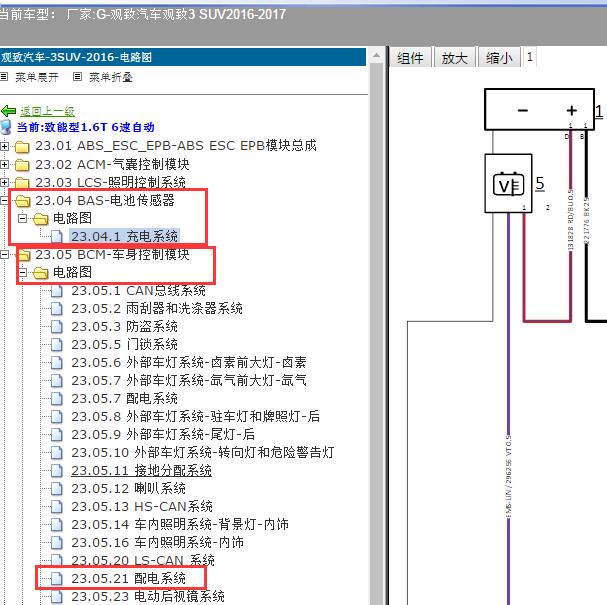
Task: Click the tree panel vertical scrollbar track
Action: click(376, 334)
